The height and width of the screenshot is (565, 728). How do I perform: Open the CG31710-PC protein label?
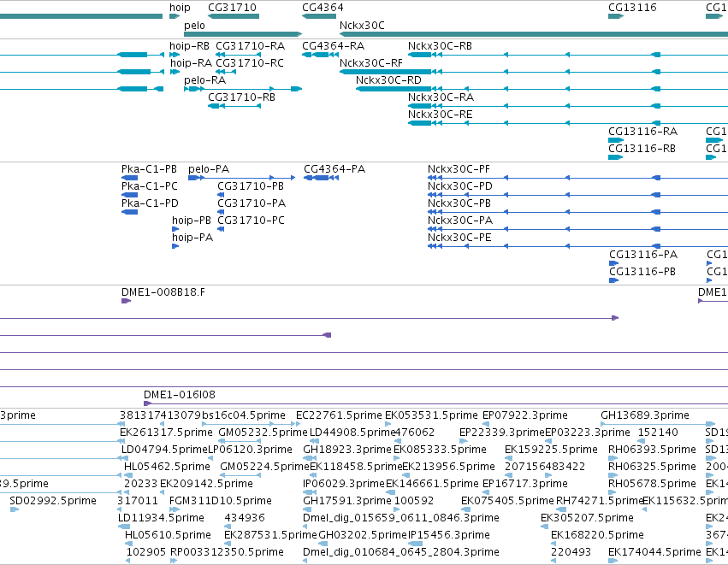[x=252, y=221]
